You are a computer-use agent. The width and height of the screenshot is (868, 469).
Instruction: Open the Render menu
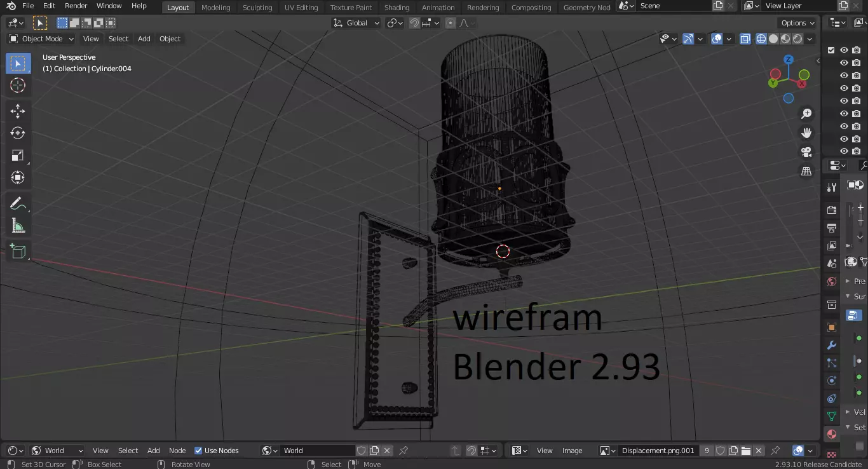click(x=76, y=6)
